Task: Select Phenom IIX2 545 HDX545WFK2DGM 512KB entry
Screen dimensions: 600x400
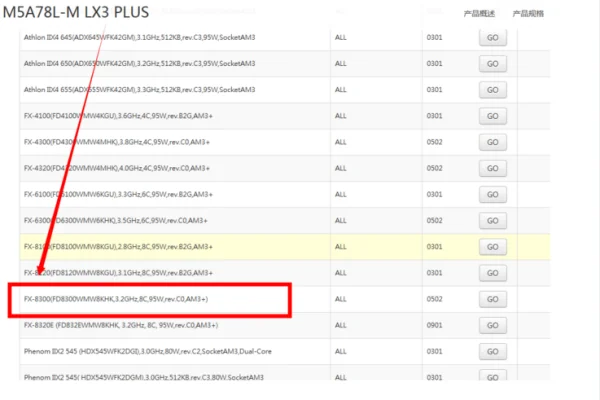Action: [143, 377]
